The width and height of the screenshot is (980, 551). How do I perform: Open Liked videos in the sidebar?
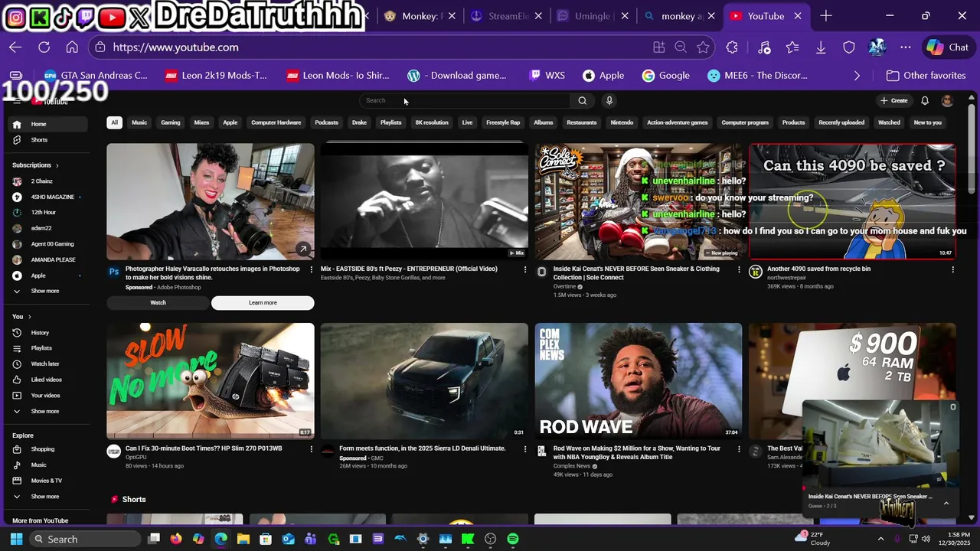[x=47, y=380]
